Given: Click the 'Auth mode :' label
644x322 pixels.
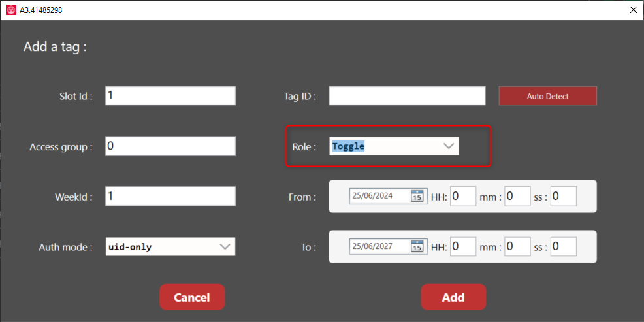Looking at the screenshot, I should [66, 248].
